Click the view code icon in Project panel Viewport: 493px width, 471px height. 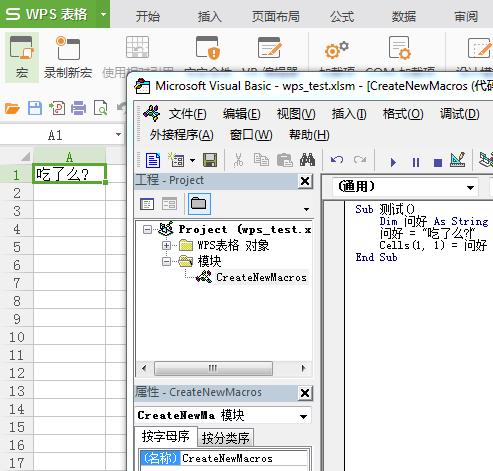[147, 204]
